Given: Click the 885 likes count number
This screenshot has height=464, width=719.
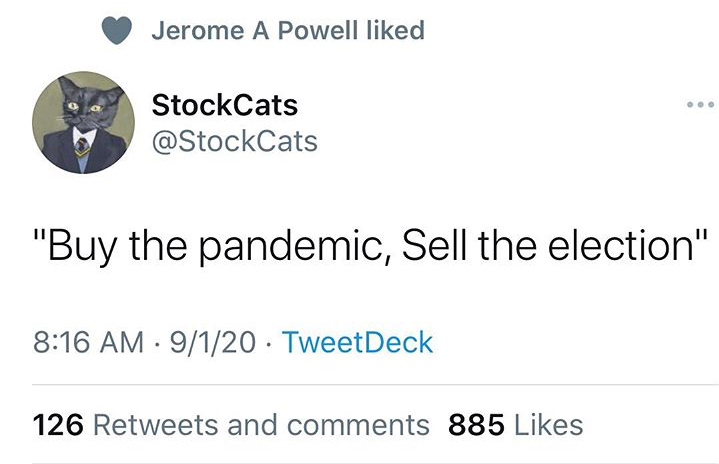Looking at the screenshot, I should coord(475,424).
